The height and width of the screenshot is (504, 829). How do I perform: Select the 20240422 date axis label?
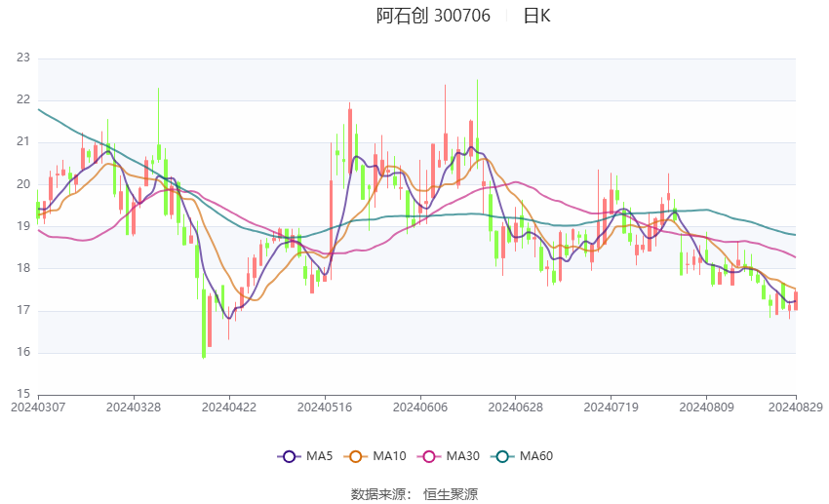229,407
